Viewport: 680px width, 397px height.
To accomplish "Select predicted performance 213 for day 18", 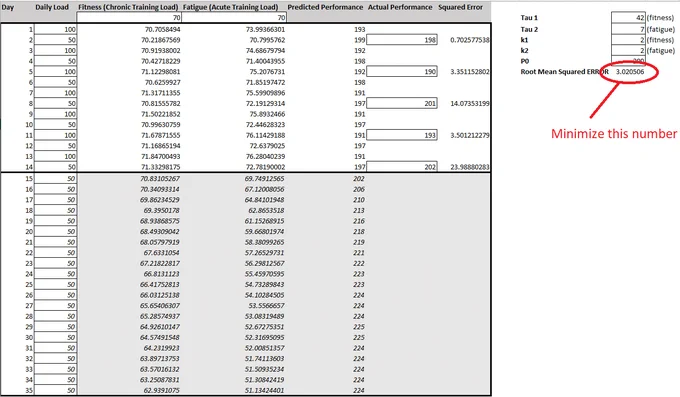I will (x=359, y=210).
